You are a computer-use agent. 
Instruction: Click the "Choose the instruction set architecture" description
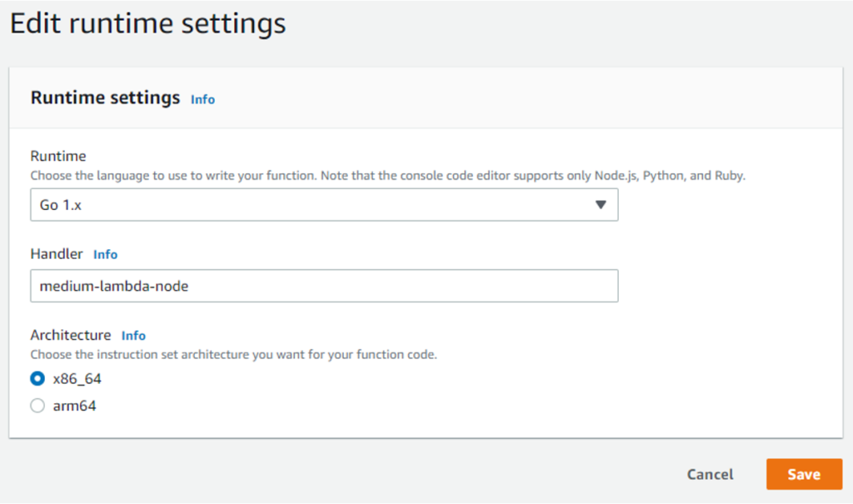234,355
